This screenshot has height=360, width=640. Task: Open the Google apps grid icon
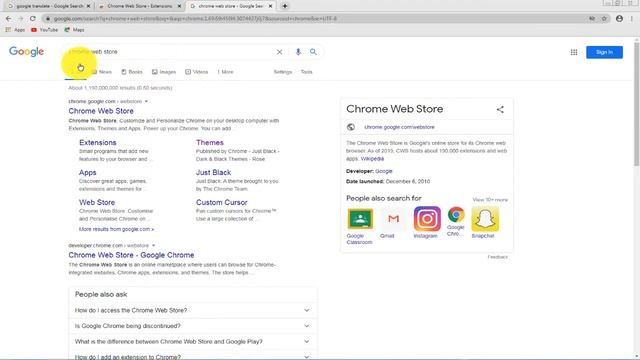click(x=574, y=52)
